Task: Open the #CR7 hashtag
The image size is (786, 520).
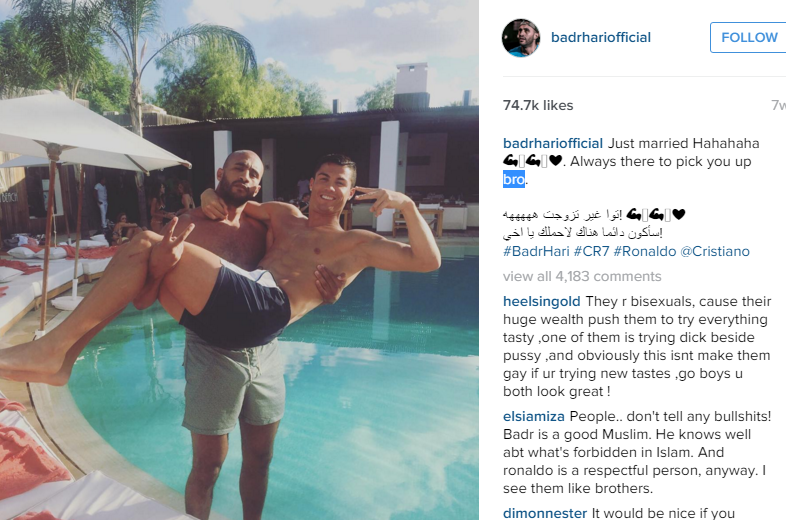Action: tap(591, 251)
